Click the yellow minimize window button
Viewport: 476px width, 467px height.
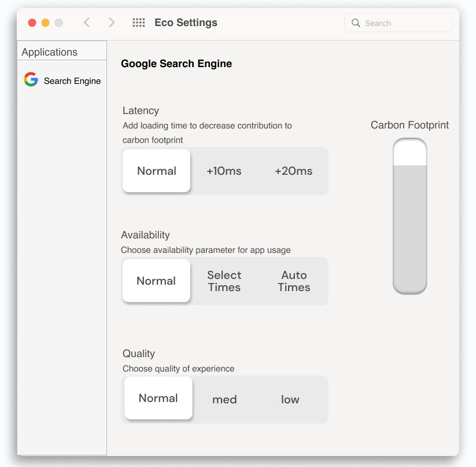click(x=46, y=23)
